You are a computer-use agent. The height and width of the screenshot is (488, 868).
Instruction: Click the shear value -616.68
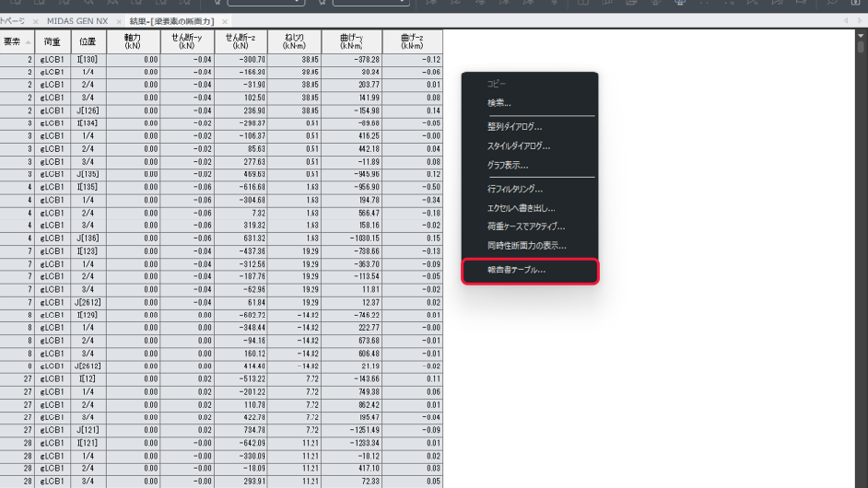point(241,187)
